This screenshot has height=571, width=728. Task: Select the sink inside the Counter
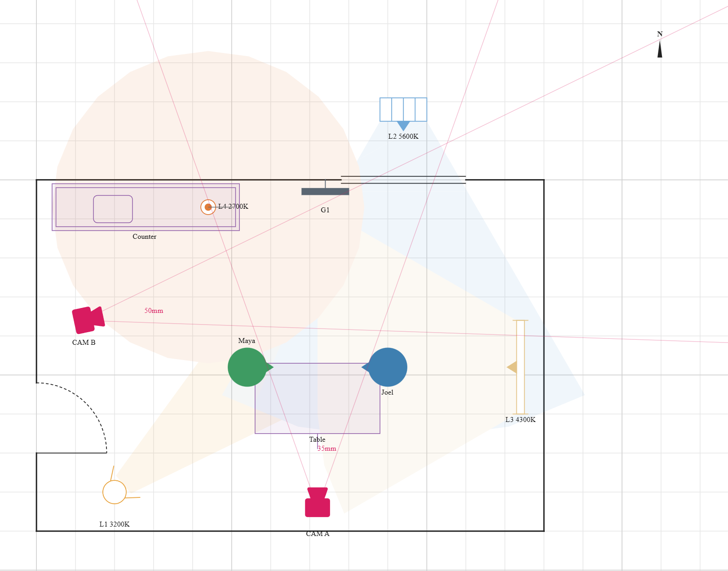pos(113,209)
